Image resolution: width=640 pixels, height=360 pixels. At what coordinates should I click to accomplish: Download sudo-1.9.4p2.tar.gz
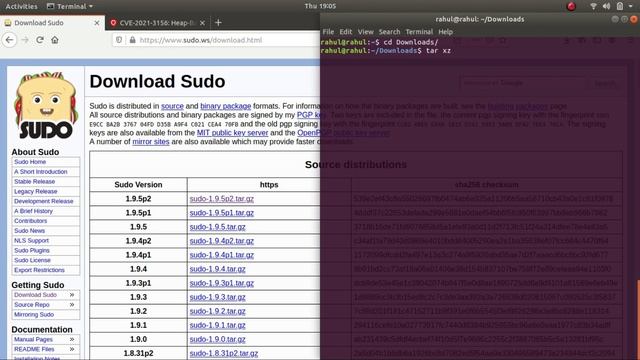(222, 241)
